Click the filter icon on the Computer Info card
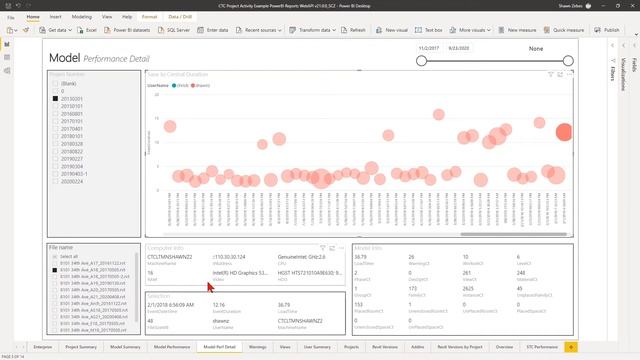 322,248
